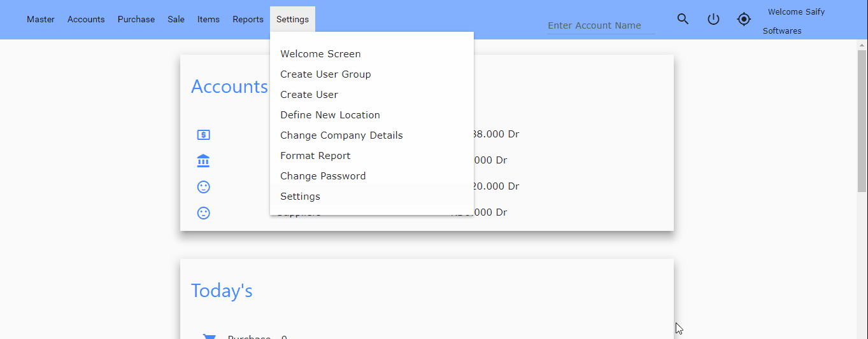Click the sad face suppliers icon
The width and height of the screenshot is (868, 339).
(x=203, y=213)
